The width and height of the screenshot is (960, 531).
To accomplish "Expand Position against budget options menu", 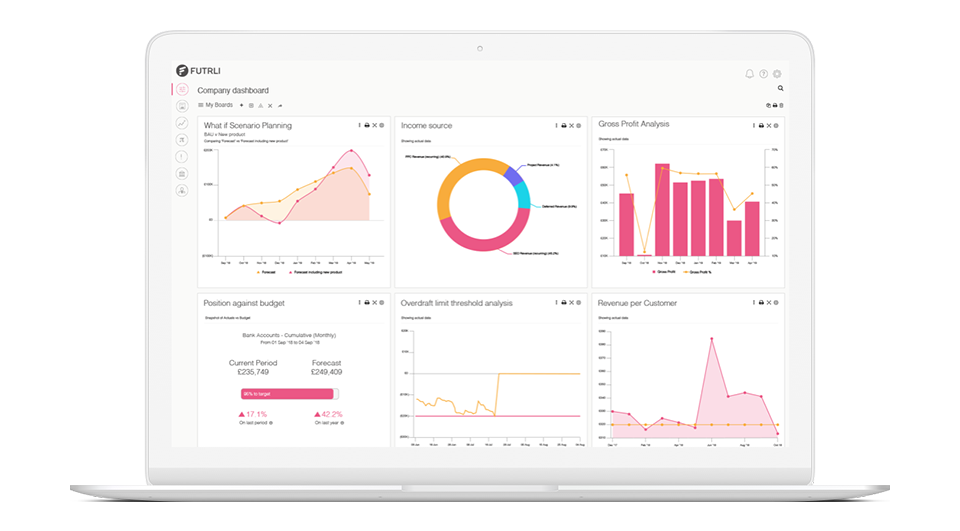I will click(x=359, y=302).
